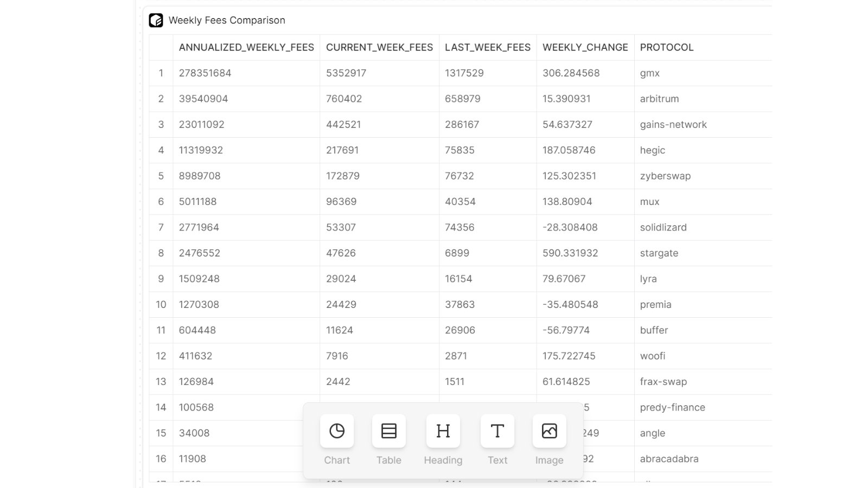Screen dimensions: 868x488
Task: Add a Heading block
Action: pos(443,431)
